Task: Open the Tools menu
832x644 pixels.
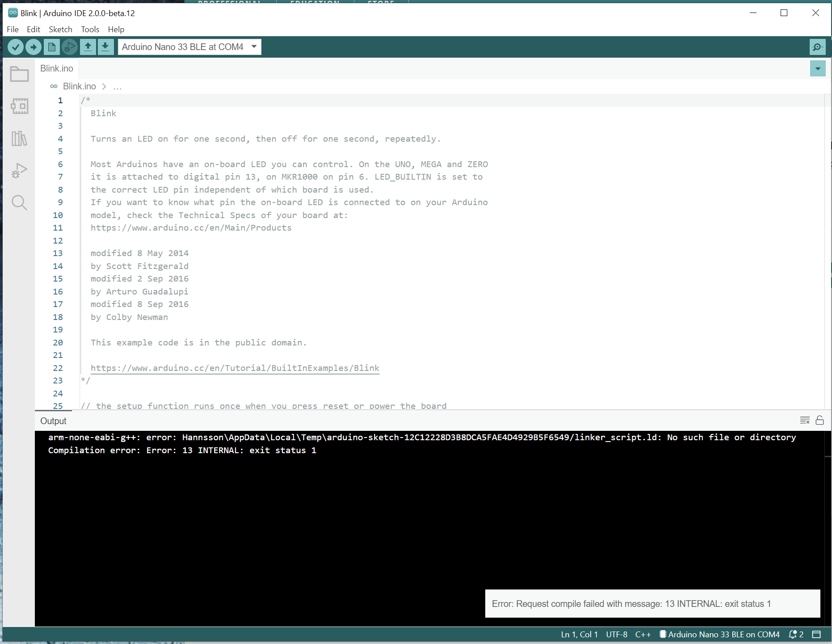Action: point(90,29)
